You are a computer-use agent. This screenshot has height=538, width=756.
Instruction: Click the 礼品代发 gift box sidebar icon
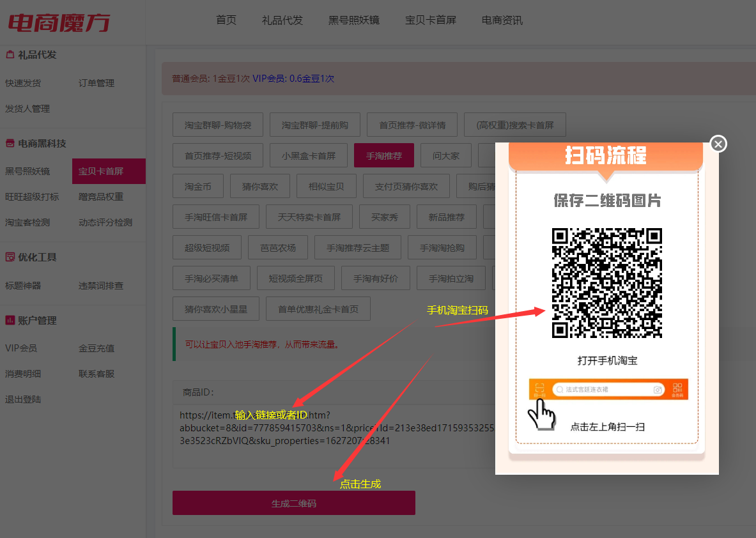click(x=10, y=54)
